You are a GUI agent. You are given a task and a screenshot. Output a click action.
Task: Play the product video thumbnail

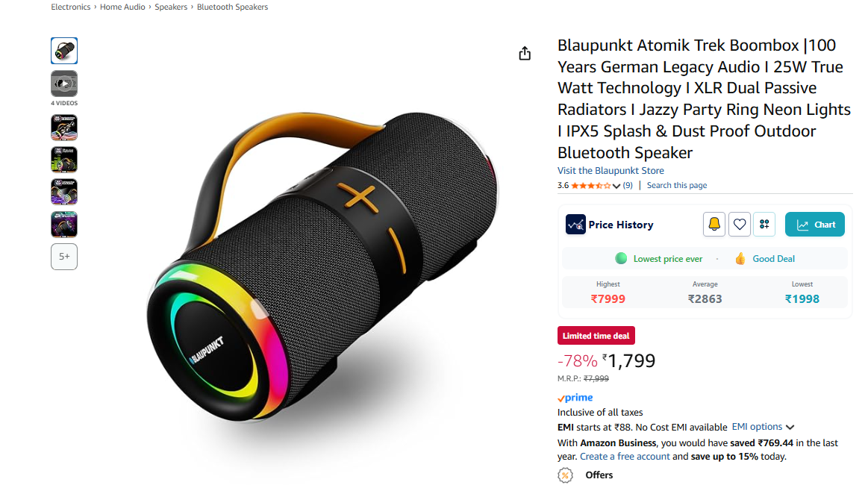64,84
